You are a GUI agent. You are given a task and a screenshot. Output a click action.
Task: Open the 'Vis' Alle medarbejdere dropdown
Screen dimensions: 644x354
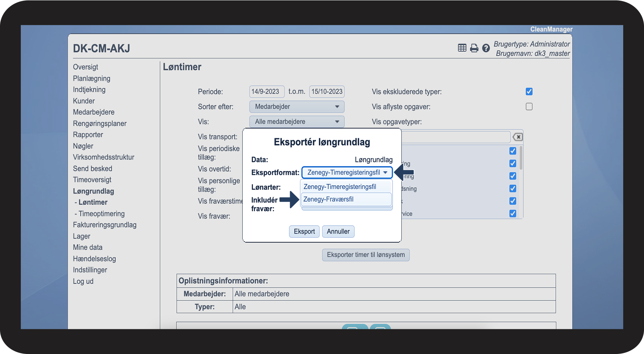[297, 121]
